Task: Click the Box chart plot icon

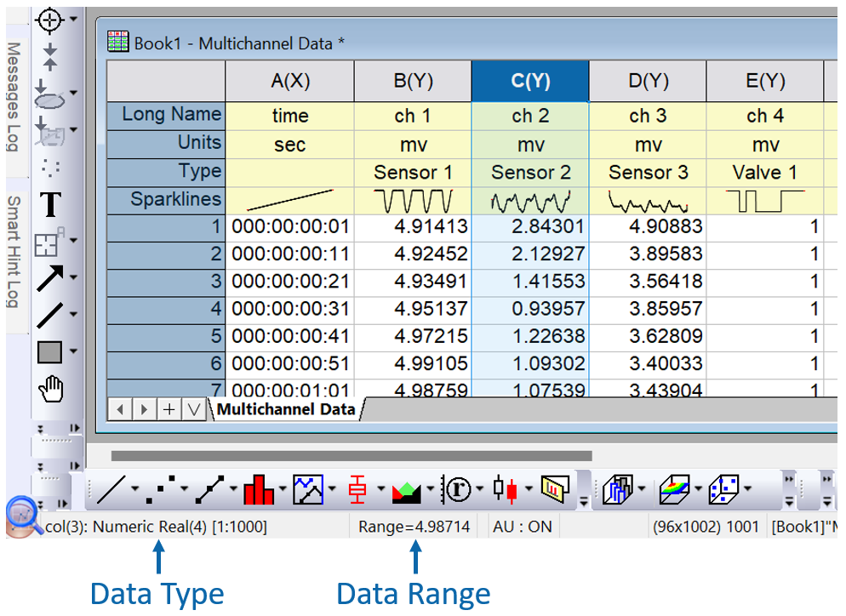Action: (x=357, y=489)
